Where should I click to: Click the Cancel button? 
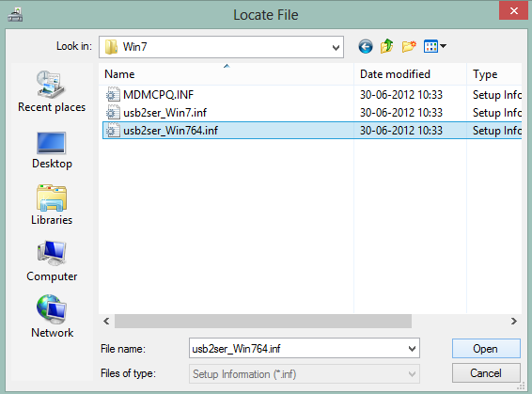pyautogui.click(x=486, y=373)
